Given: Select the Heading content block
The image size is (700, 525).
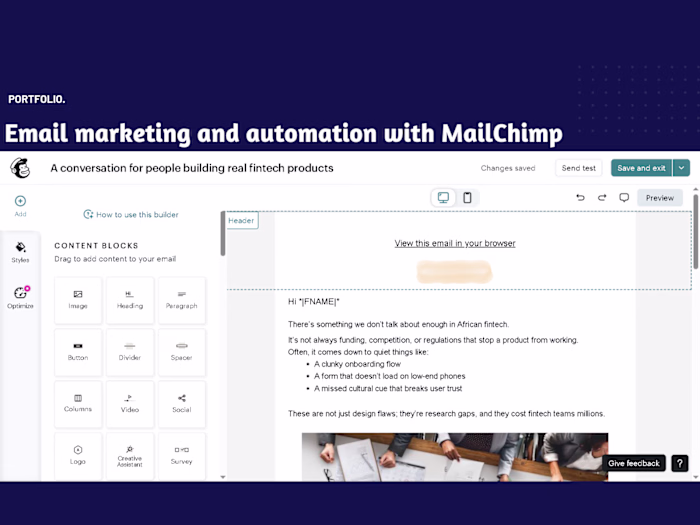Looking at the screenshot, I should coord(130,300).
